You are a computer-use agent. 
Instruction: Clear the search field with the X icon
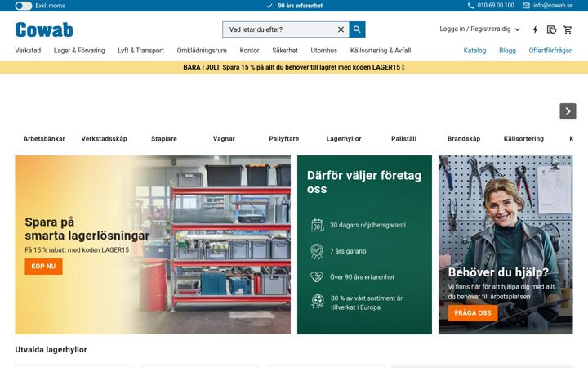pos(341,29)
